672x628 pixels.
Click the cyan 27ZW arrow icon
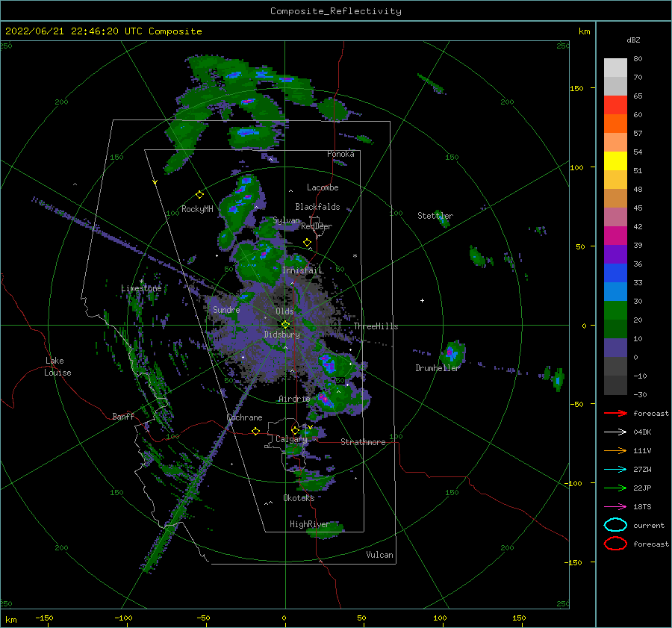615,470
